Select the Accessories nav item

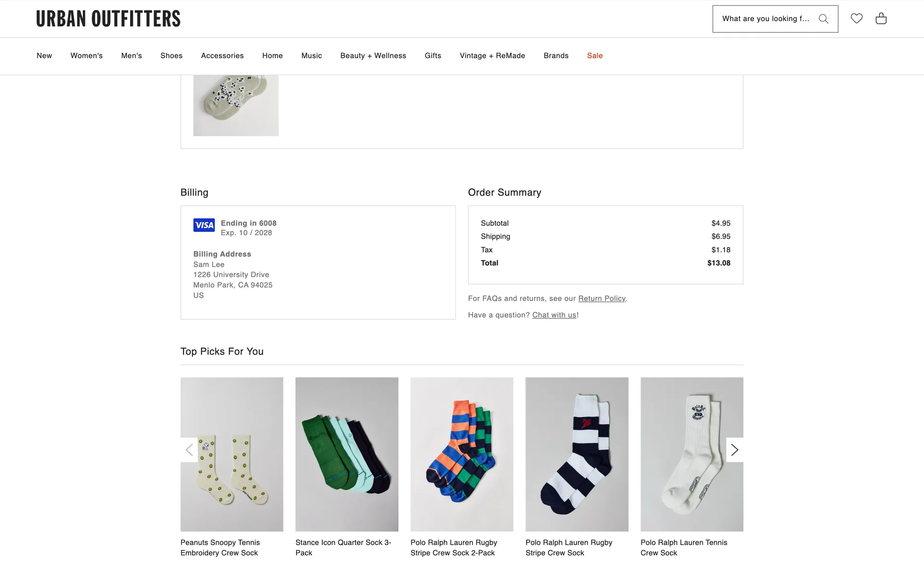click(222, 56)
